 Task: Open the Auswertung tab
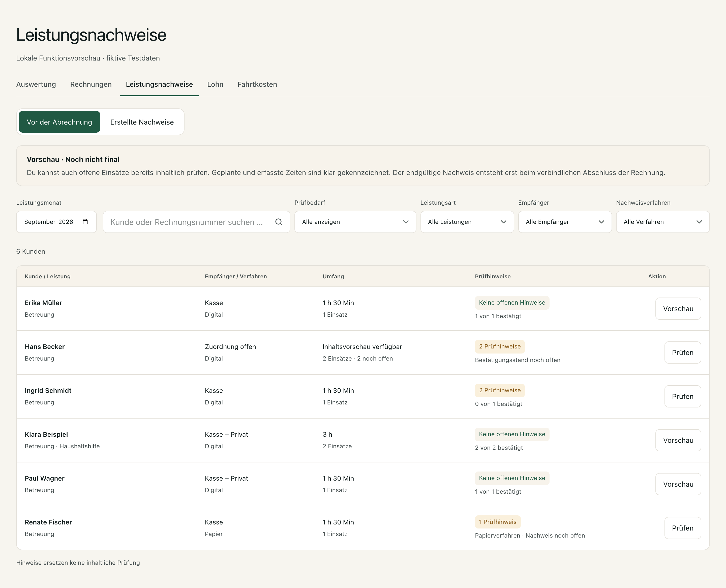coord(36,84)
